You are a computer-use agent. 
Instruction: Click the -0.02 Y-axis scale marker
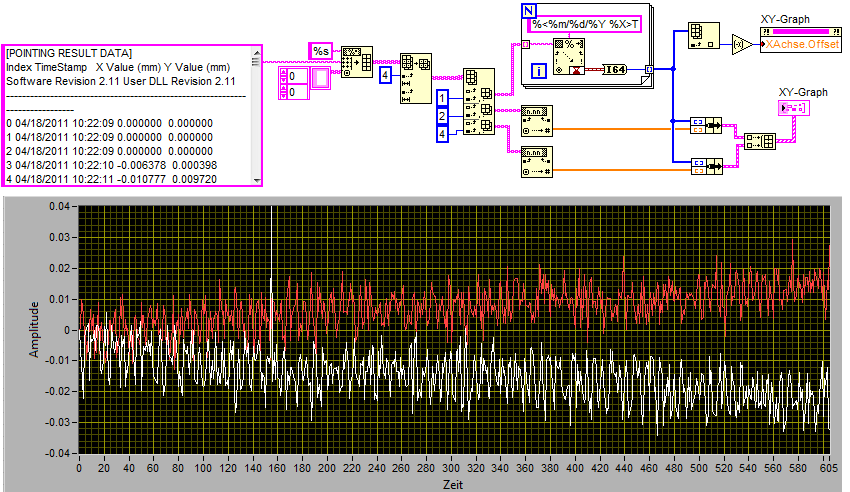(57, 391)
